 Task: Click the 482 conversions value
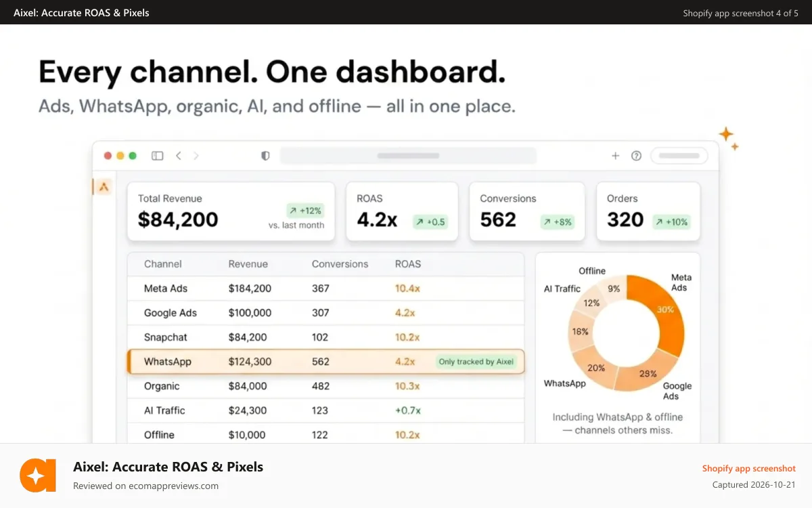(321, 386)
